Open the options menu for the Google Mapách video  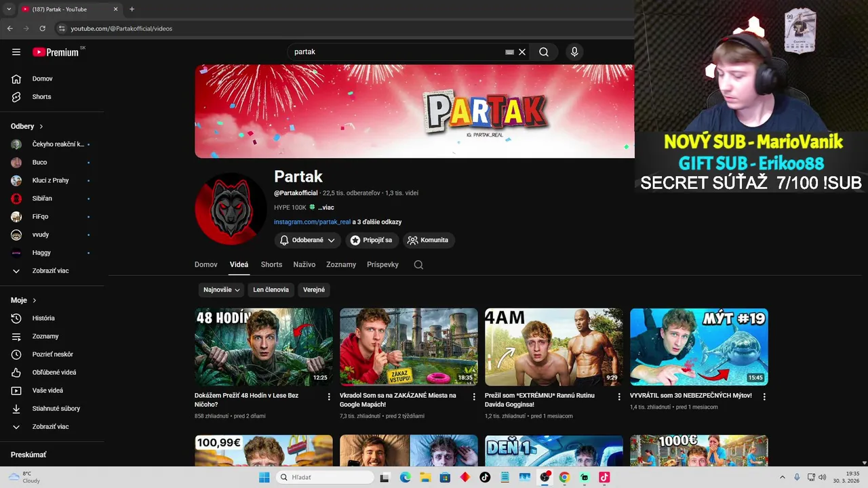[474, 396]
